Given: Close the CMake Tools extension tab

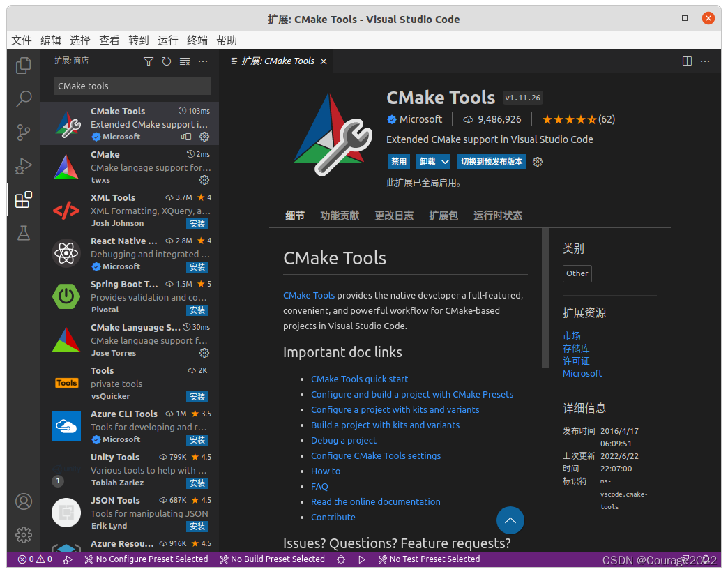Looking at the screenshot, I should 324,61.
